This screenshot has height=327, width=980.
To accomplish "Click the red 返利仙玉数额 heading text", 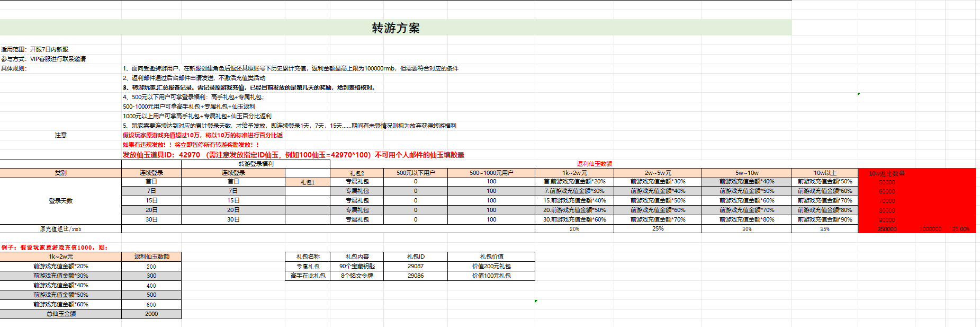I will [x=594, y=164].
